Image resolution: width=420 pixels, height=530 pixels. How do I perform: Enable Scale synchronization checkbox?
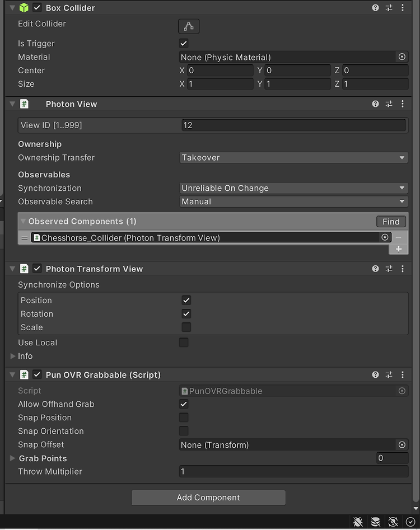pyautogui.click(x=186, y=327)
